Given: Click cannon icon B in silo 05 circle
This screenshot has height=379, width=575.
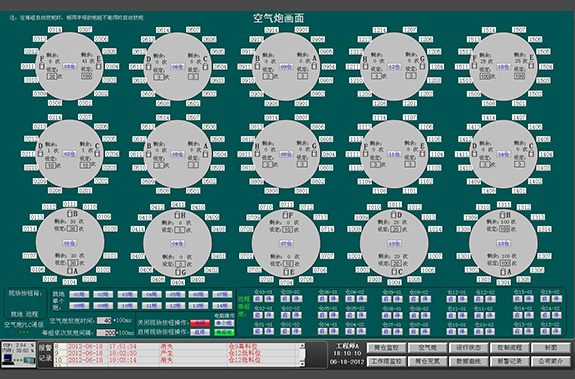Looking at the screenshot, I should 149,154.
